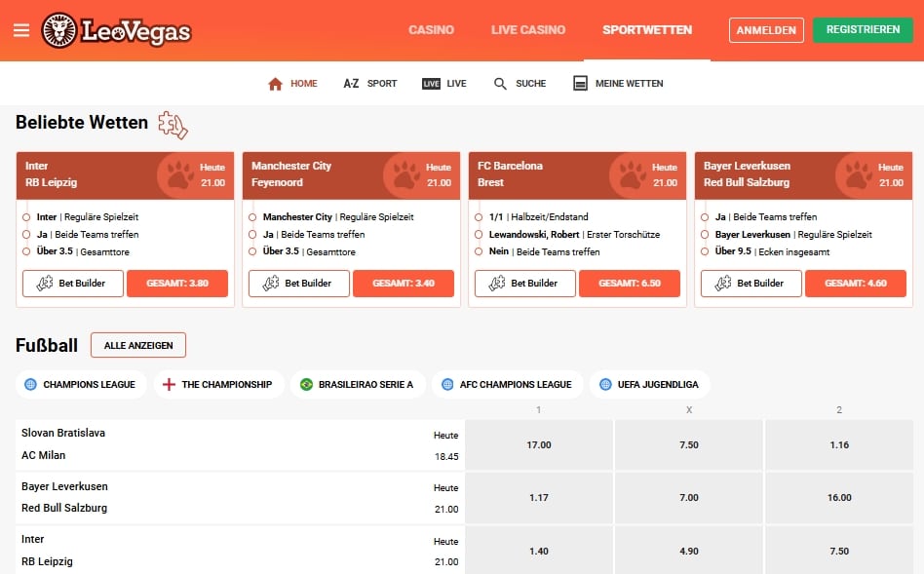Image resolution: width=924 pixels, height=574 pixels.
Task: Open Bayer Leverkusen match in Fußball list
Action: coord(240,497)
